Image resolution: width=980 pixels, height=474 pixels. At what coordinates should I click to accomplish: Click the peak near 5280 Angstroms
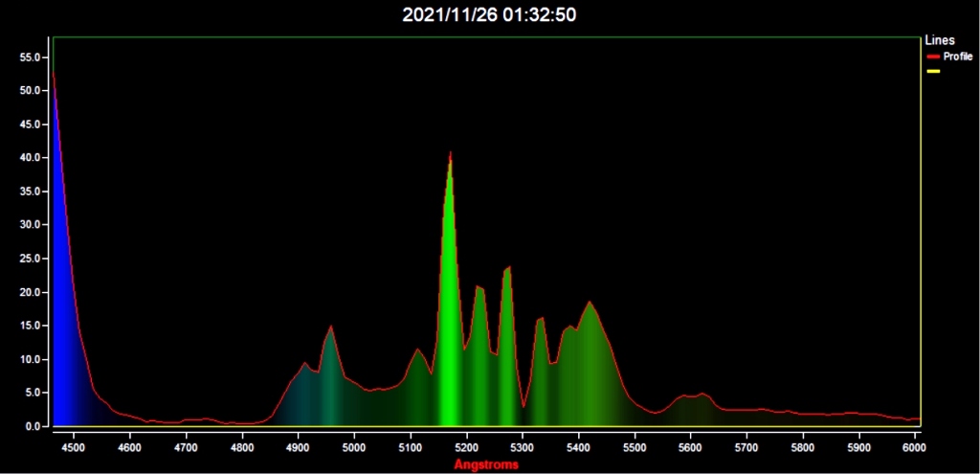tap(508, 268)
